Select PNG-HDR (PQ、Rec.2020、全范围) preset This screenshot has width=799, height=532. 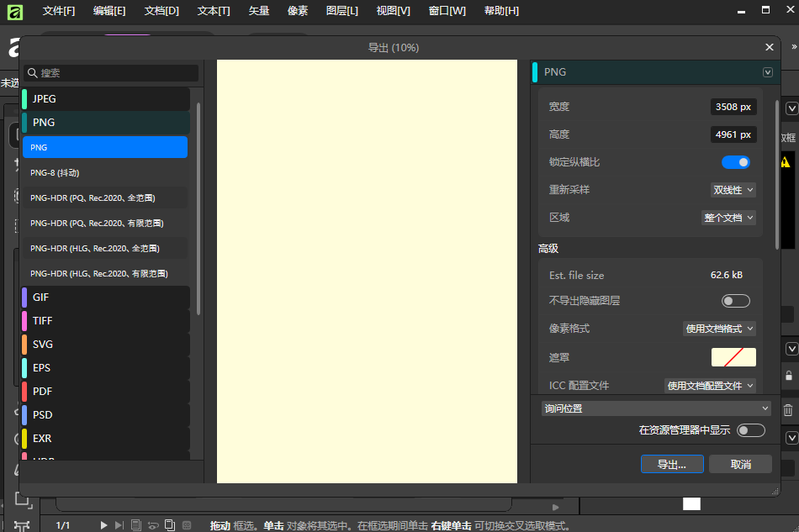[105, 198]
